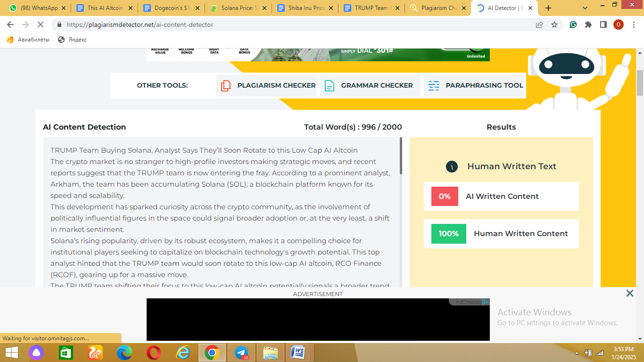Close the Plagiarism Che tab
This screenshot has height=362, width=644.
(x=464, y=8)
